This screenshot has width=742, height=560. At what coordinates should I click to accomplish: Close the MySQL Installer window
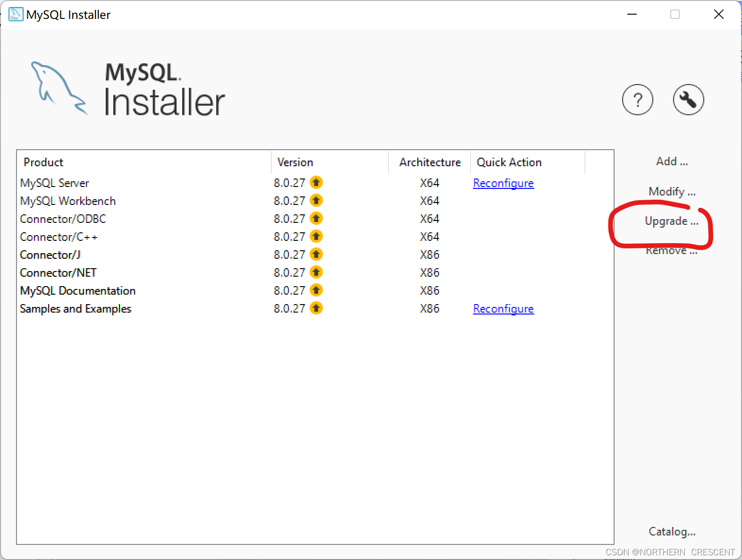pyautogui.click(x=718, y=14)
